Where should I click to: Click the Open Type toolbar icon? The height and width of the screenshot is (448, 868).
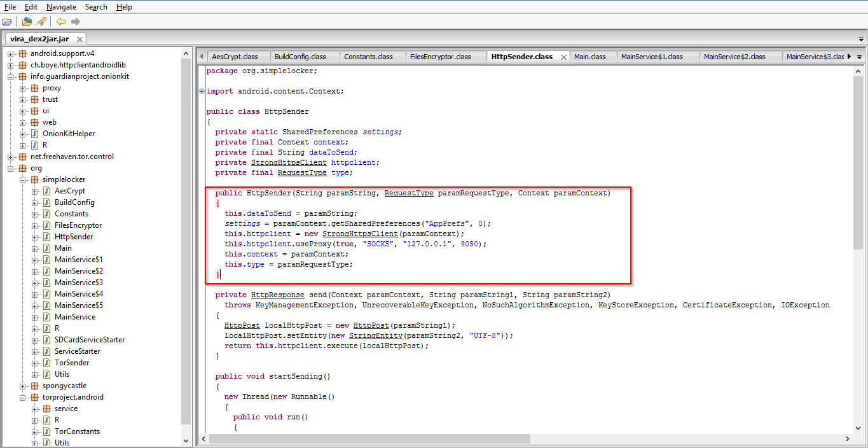[x=27, y=22]
